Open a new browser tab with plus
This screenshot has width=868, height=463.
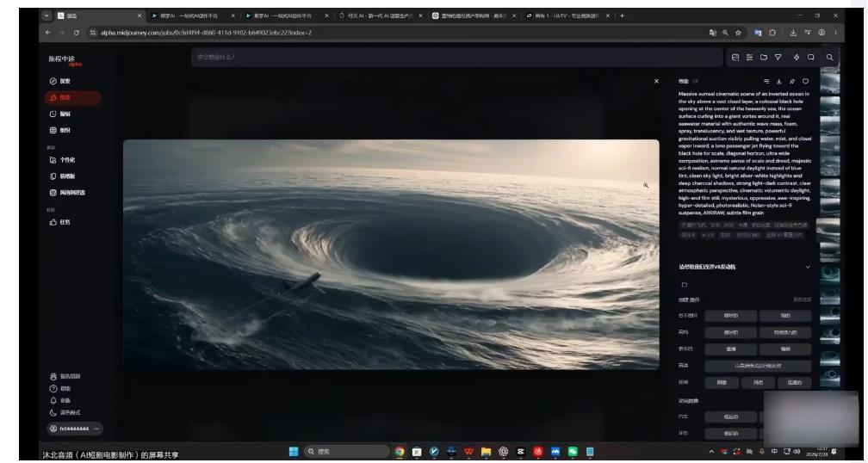click(x=623, y=16)
